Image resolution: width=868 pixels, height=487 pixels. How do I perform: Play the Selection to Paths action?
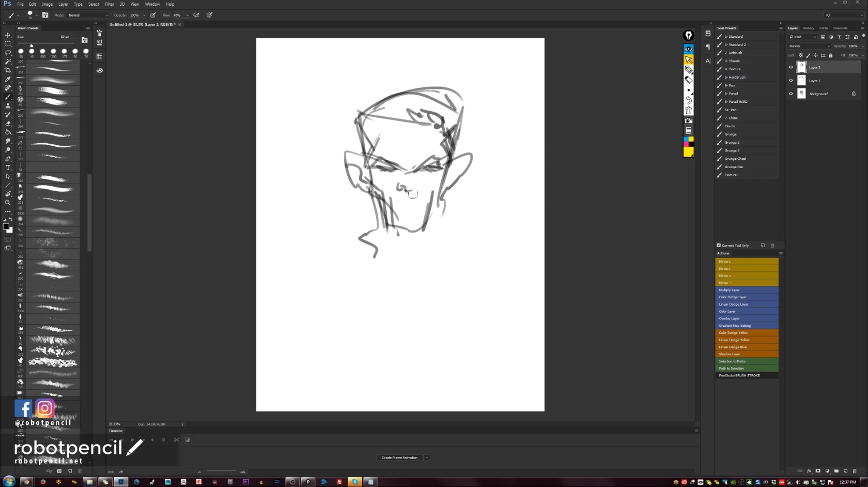point(747,361)
